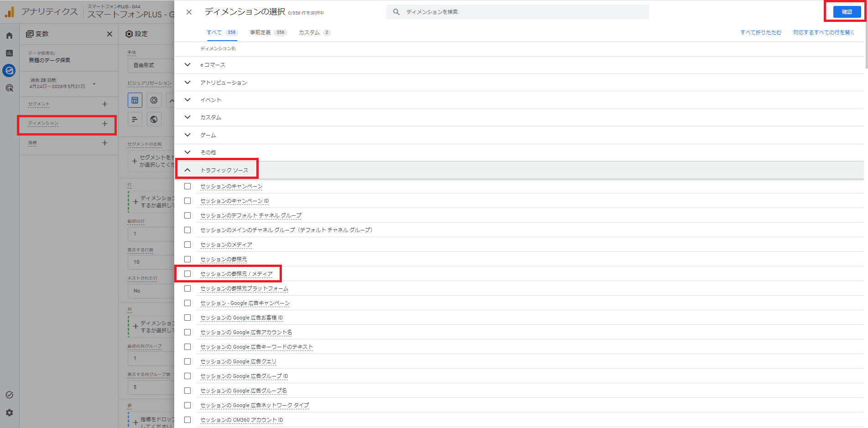Select the donut chart visualization icon
The image size is (868, 428).
[154, 100]
